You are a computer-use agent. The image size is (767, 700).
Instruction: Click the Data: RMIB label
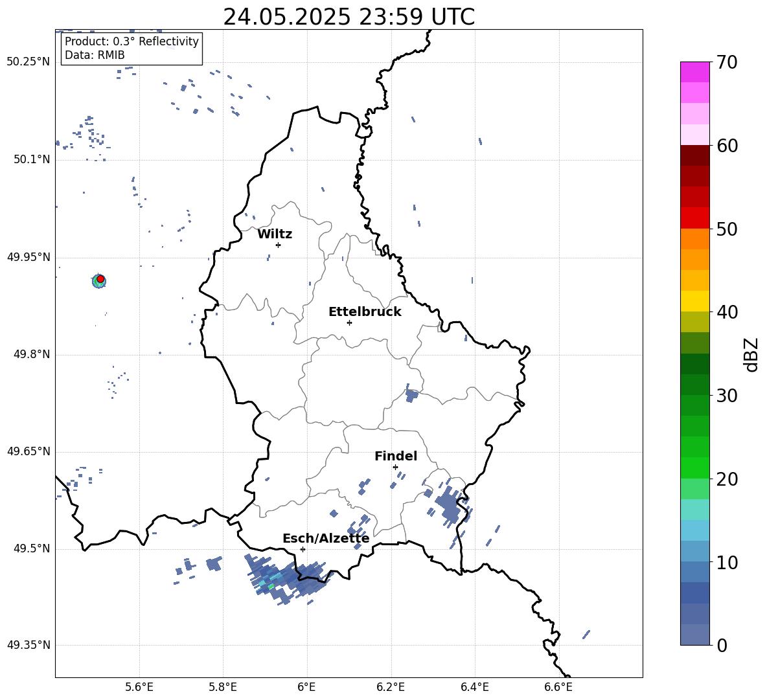95,55
